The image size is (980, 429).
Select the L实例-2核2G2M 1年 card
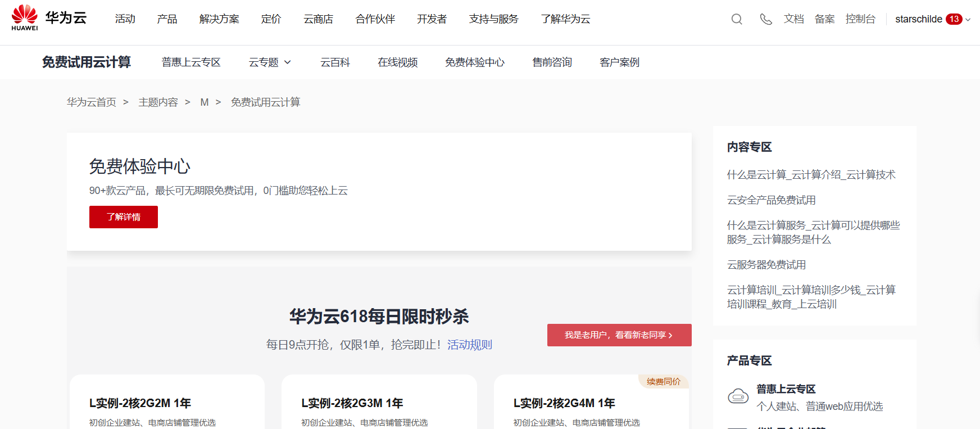tap(167, 403)
